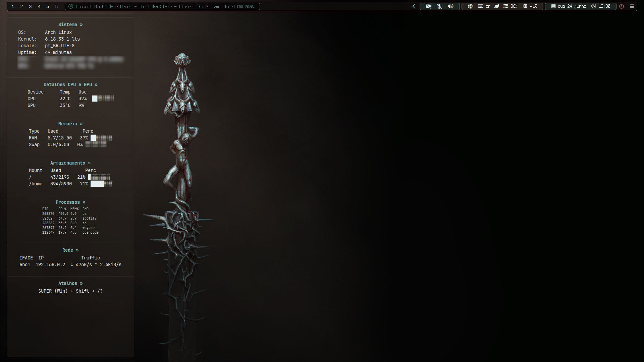Click the locale value pt_BR.UTF-8
Screen dimensions: 644x362
(60, 46)
